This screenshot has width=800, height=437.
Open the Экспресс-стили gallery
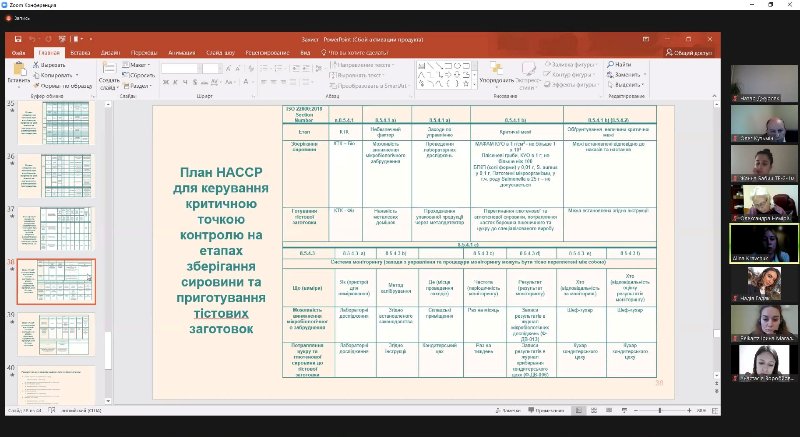(528, 74)
